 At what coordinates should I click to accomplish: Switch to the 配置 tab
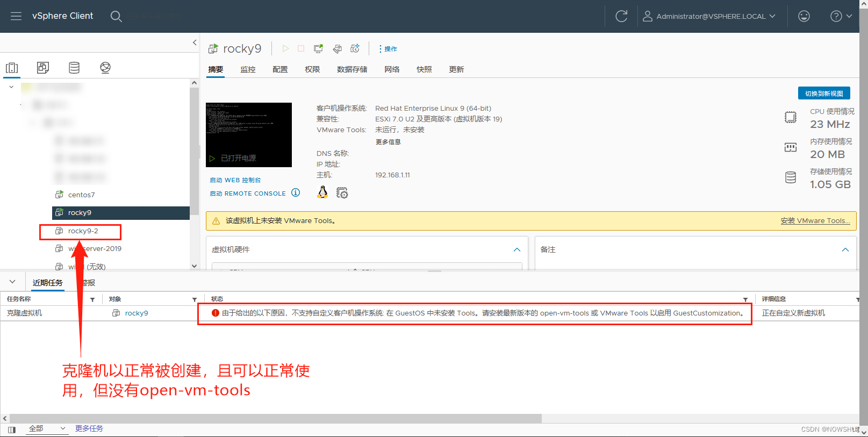point(280,69)
